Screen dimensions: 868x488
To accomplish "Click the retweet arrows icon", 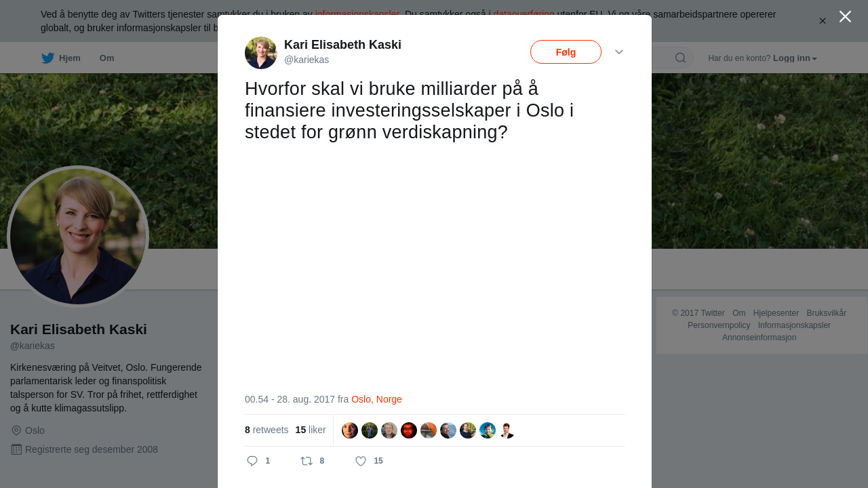I will pos(307,461).
